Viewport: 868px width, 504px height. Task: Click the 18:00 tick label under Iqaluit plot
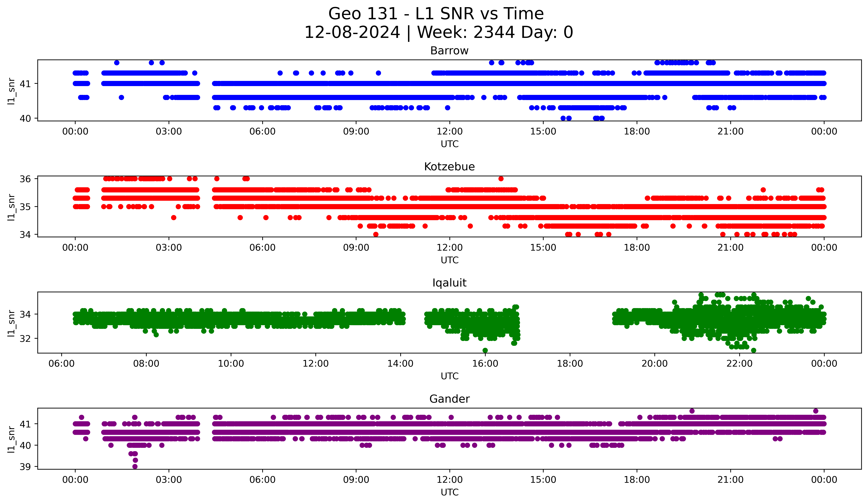[570, 364]
